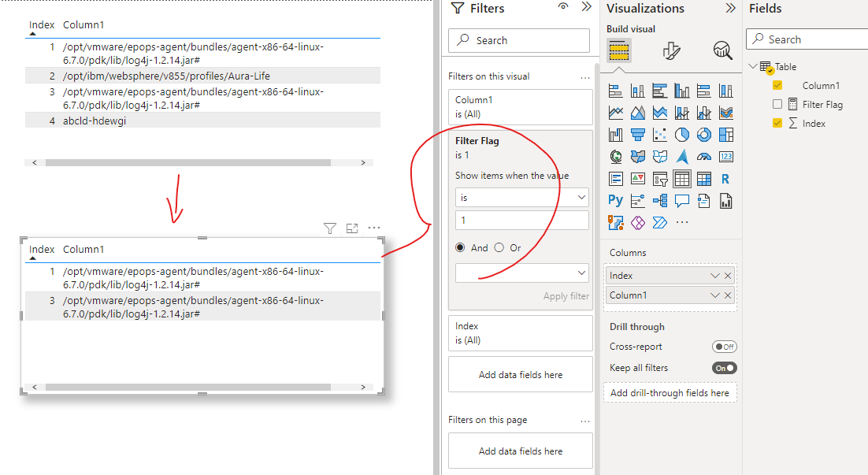Collapse the Visualizations pane
This screenshot has height=475, width=868.
pyautogui.click(x=731, y=8)
